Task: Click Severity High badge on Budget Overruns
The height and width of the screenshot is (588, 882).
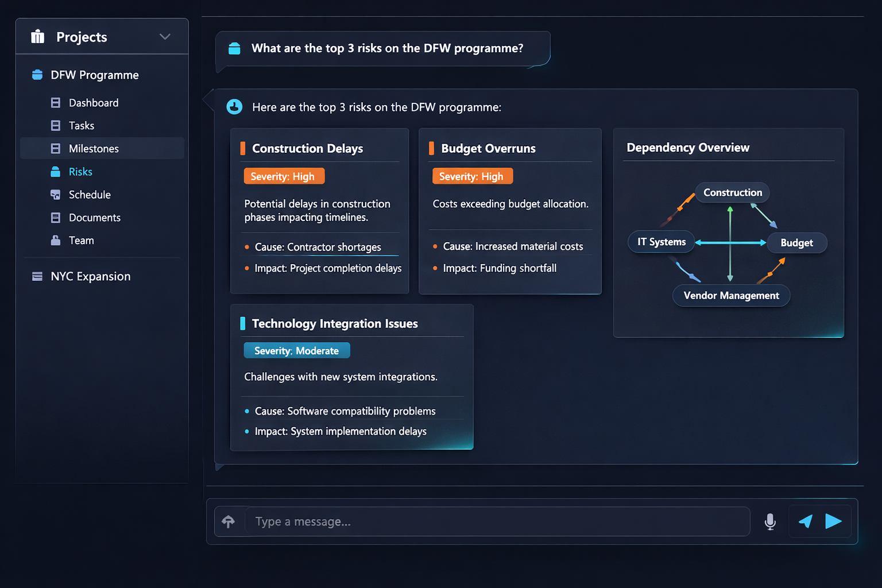Action: click(x=473, y=176)
